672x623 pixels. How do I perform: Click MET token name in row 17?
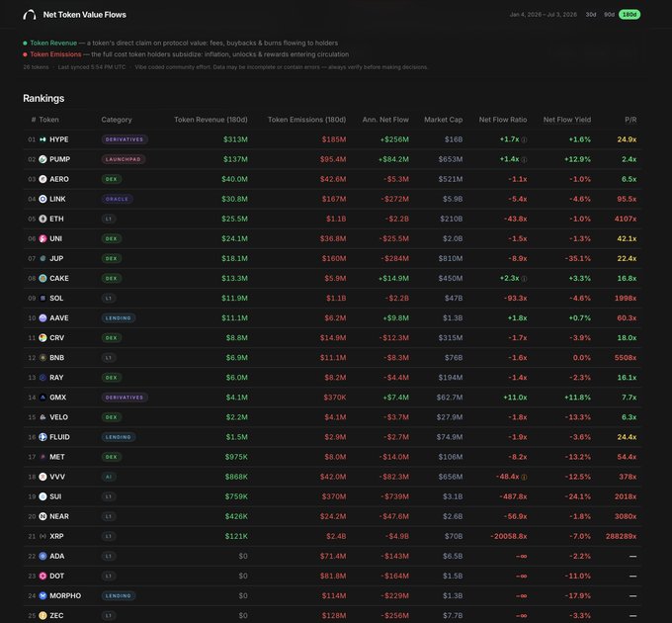(x=57, y=457)
